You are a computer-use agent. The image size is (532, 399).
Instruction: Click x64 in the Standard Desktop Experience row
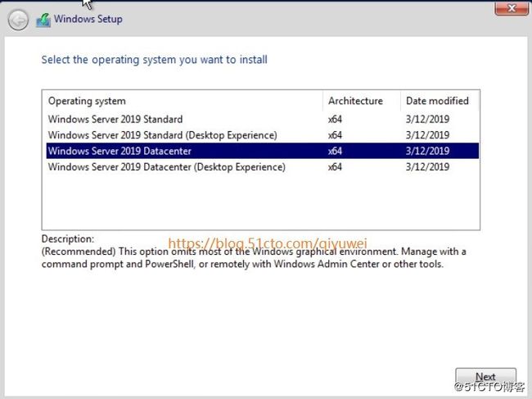tap(335, 135)
